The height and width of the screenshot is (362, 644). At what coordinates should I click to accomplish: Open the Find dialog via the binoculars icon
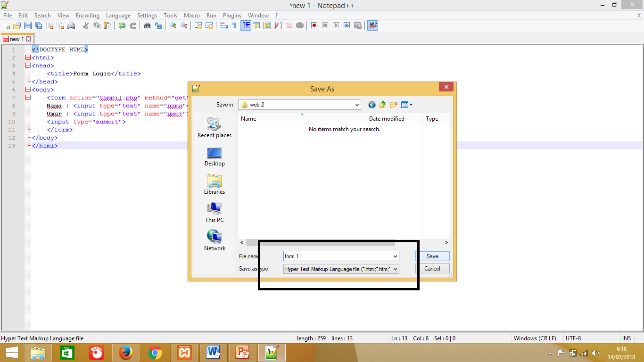pyautogui.click(x=148, y=25)
